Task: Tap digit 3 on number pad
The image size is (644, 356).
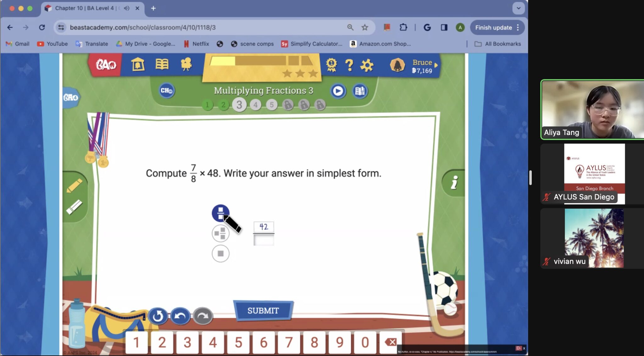Action: pos(187,342)
